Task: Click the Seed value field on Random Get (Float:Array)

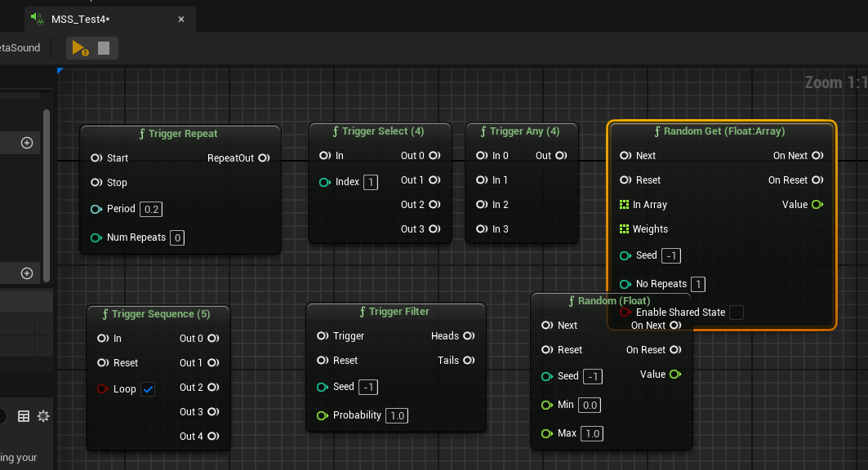Action: tap(671, 255)
